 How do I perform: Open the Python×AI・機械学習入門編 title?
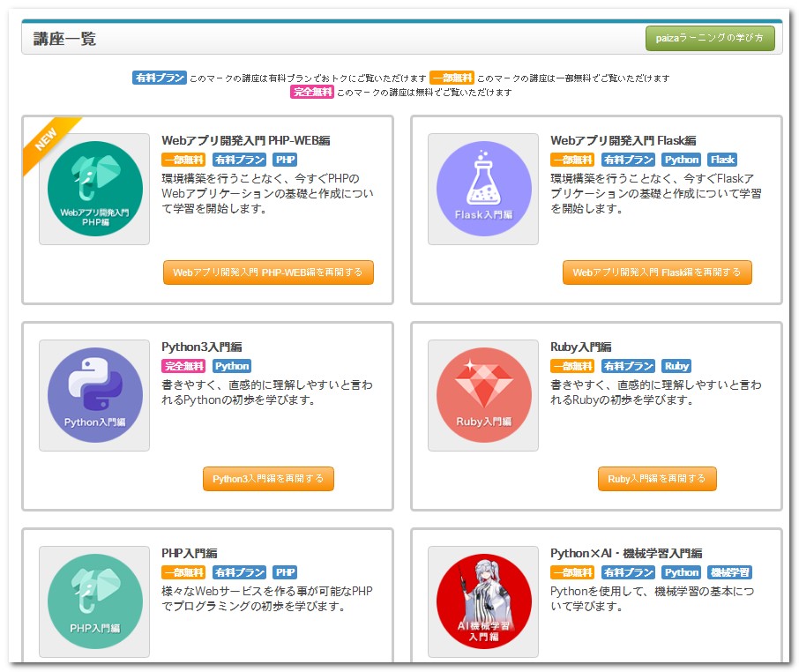[x=626, y=553]
